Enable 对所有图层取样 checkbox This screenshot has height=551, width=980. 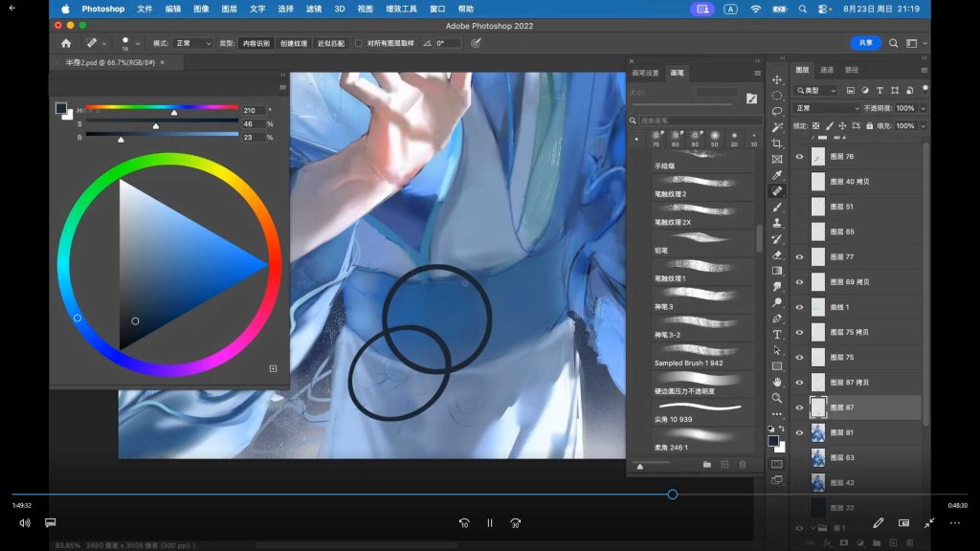(359, 43)
